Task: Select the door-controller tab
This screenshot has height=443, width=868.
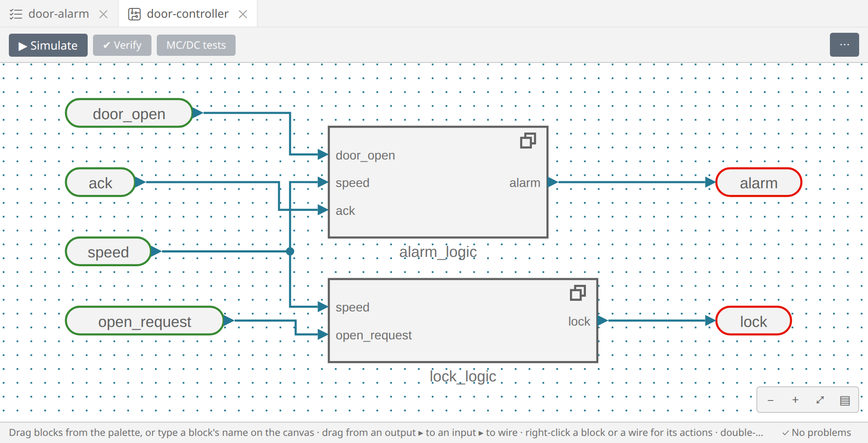Action: [187, 14]
